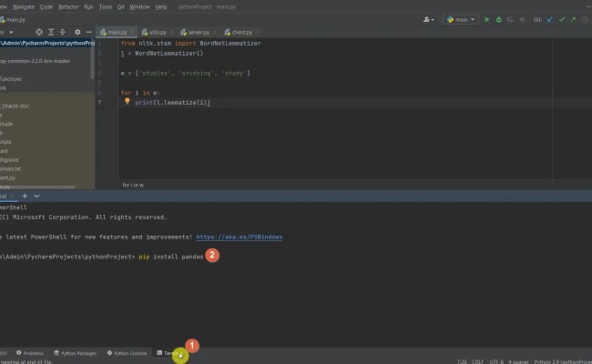The width and height of the screenshot is (592, 364).
Task: Open the main run configuration dropdown
Action: coord(461,20)
